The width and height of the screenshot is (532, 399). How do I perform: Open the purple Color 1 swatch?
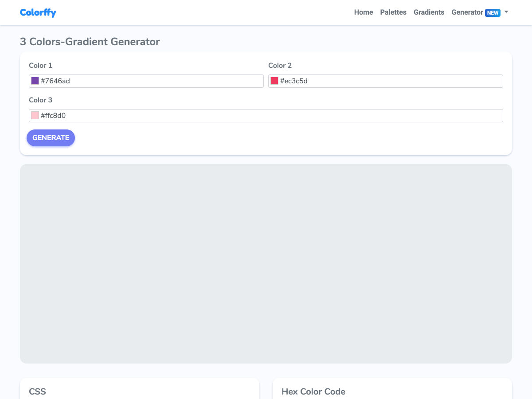tap(35, 81)
